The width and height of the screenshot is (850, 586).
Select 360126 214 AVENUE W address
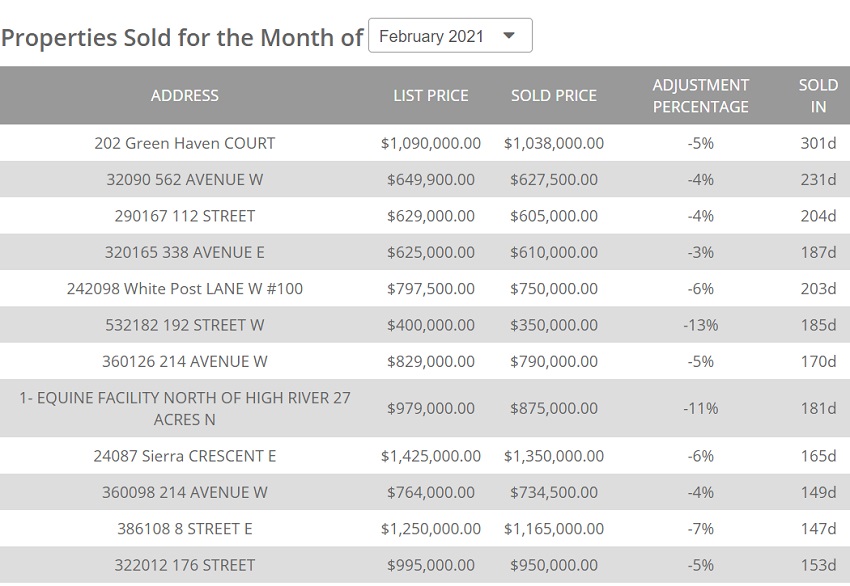tap(184, 361)
